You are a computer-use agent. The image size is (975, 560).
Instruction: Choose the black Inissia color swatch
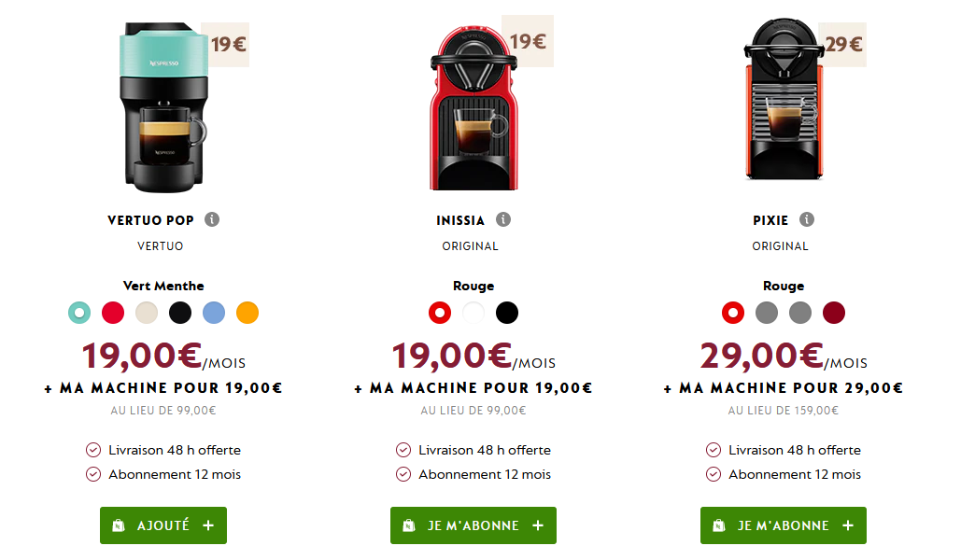pos(507,313)
